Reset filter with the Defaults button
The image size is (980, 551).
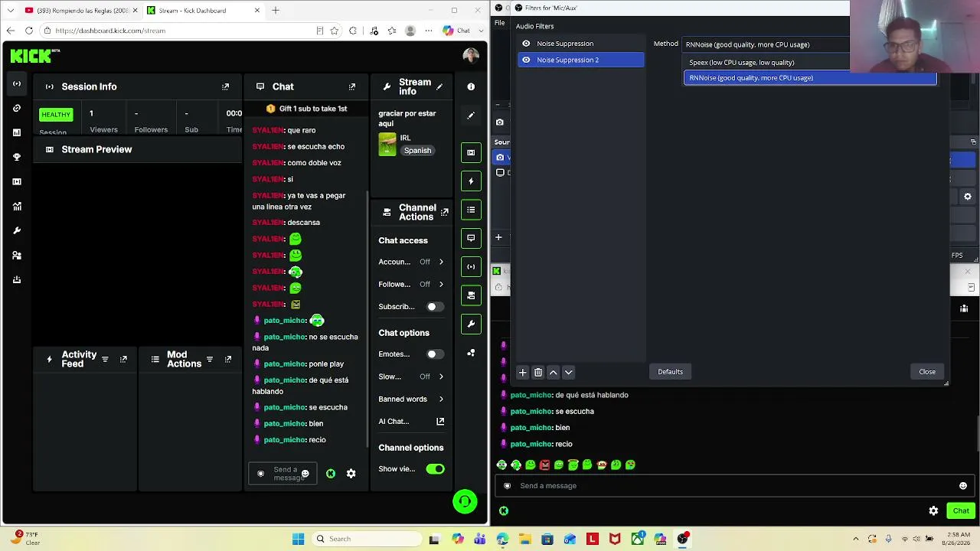pyautogui.click(x=670, y=372)
